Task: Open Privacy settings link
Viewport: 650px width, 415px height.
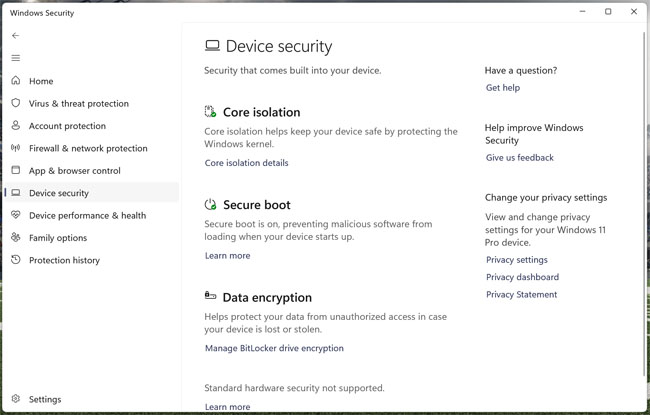Action: [x=517, y=260]
